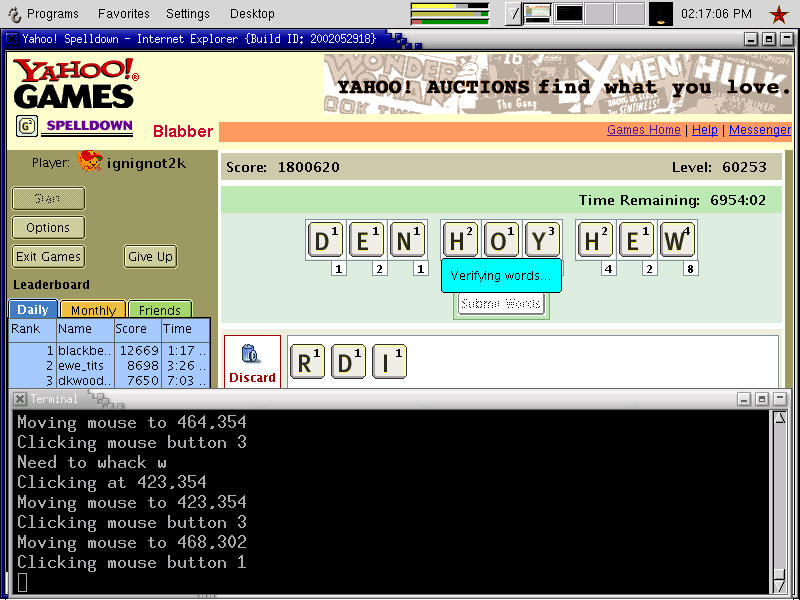The height and width of the screenshot is (600, 800).
Task: Click the H tile in the word HEW
Action: [595, 240]
